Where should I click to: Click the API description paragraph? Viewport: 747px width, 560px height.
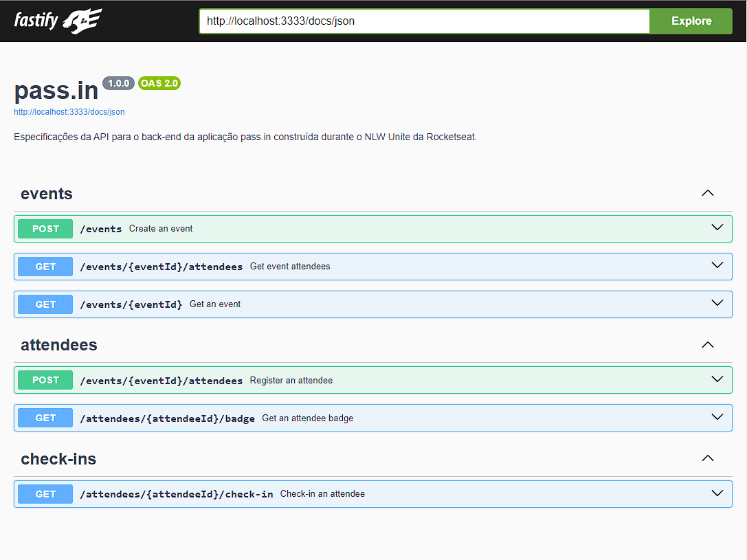pos(245,137)
